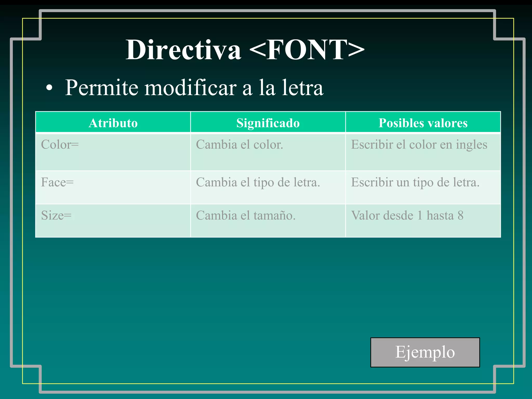Screen dimensions: 532x399
Task: Click the Ejemplo button
Action: (x=425, y=353)
